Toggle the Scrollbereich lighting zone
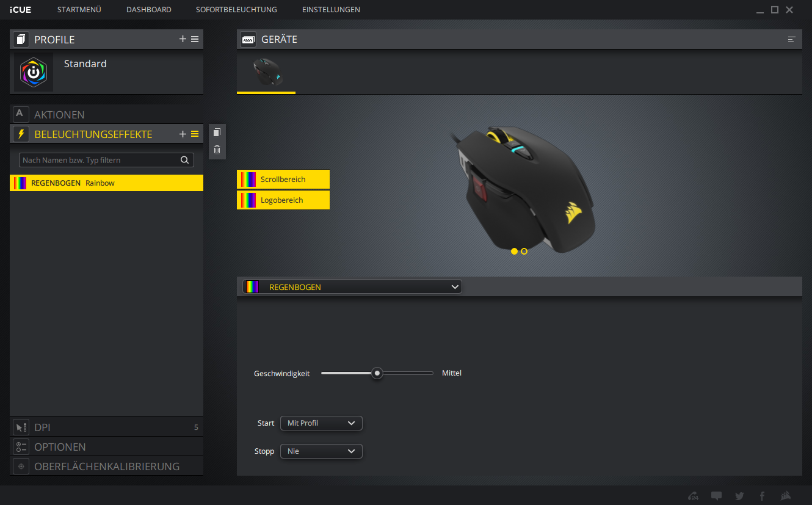Image resolution: width=812 pixels, height=505 pixels. (283, 180)
